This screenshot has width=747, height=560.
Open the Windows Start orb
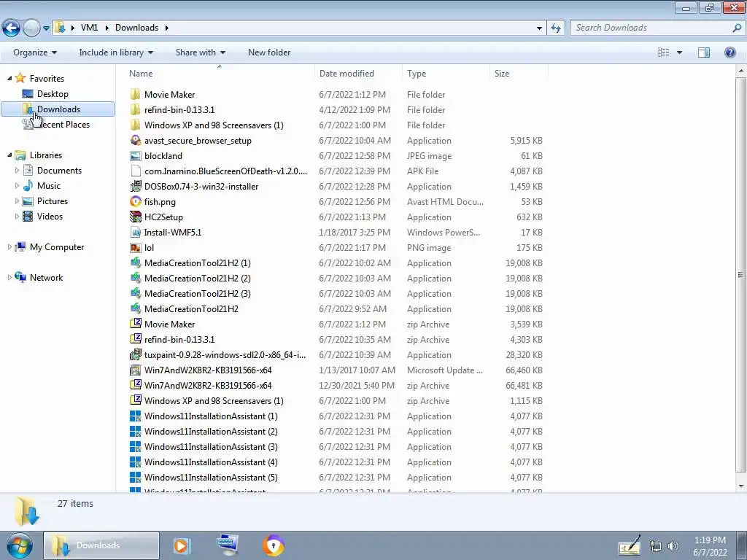tap(20, 545)
